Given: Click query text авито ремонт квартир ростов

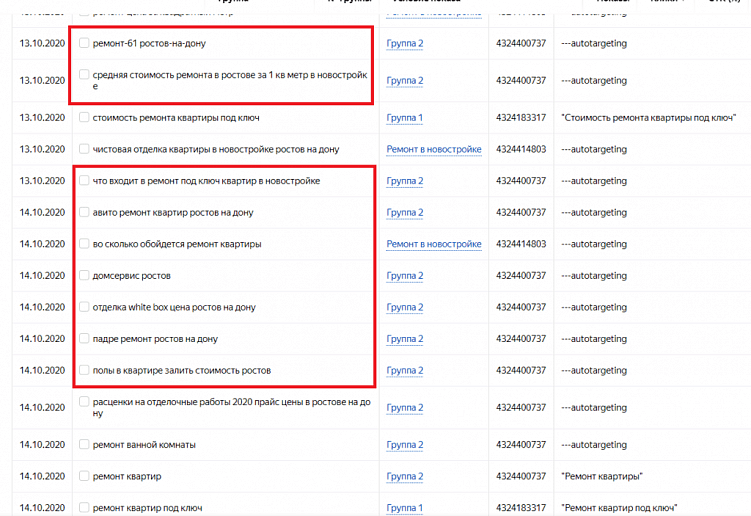Looking at the screenshot, I should [x=173, y=213].
